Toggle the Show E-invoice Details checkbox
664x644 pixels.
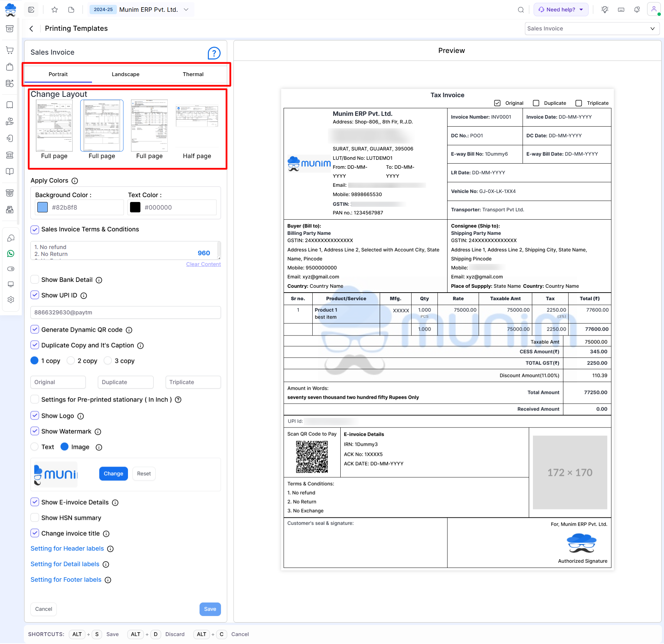click(35, 502)
